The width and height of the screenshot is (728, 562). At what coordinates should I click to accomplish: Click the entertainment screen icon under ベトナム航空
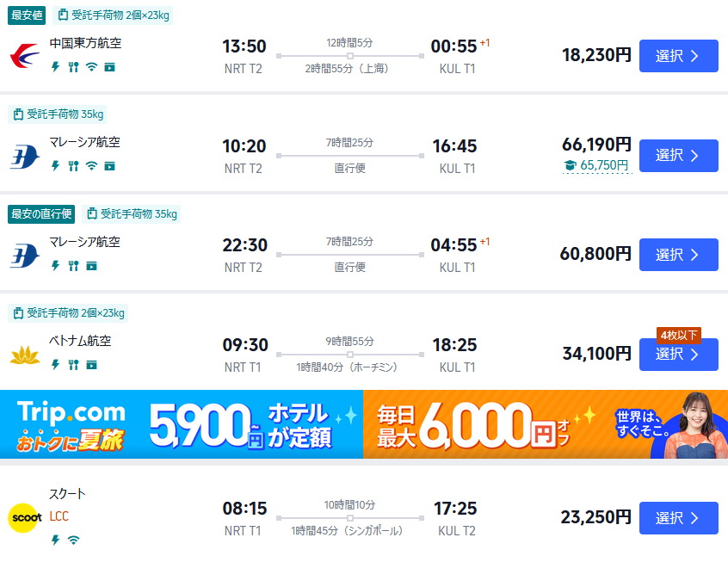(x=91, y=365)
